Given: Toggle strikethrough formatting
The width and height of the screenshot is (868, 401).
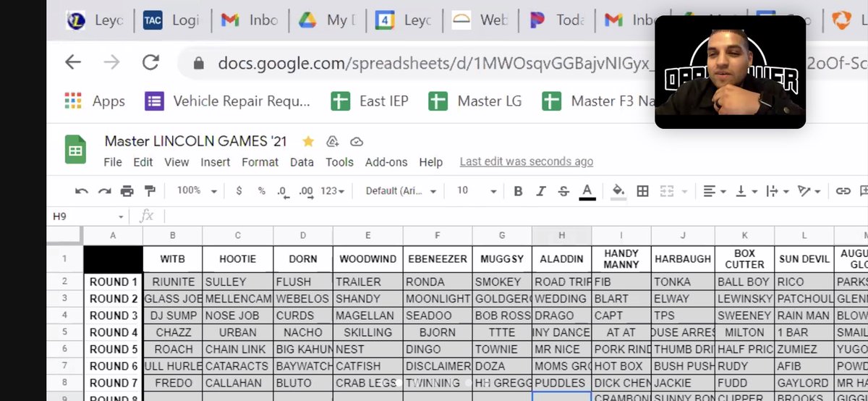Looking at the screenshot, I should (x=563, y=191).
